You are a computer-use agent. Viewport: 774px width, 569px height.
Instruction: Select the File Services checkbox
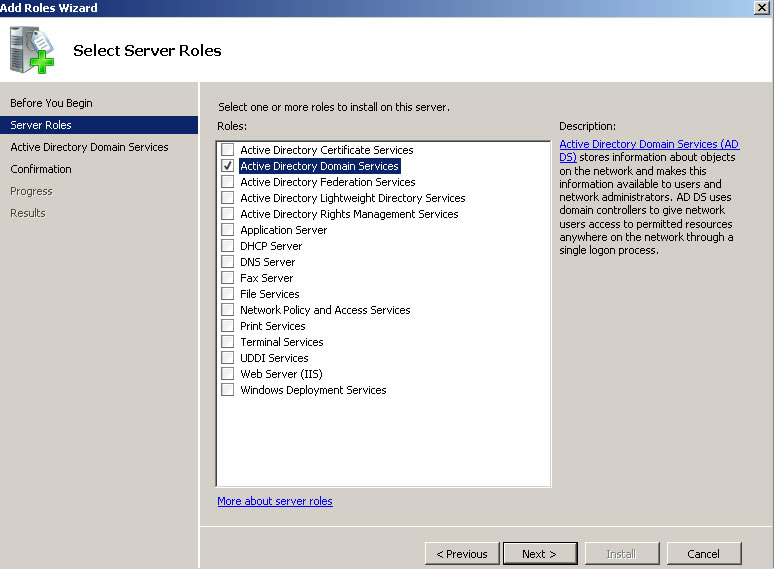coord(228,294)
